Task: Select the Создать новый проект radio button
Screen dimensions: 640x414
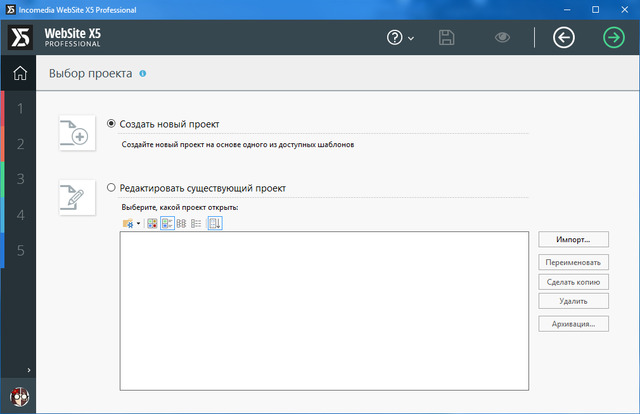Action: (111, 124)
